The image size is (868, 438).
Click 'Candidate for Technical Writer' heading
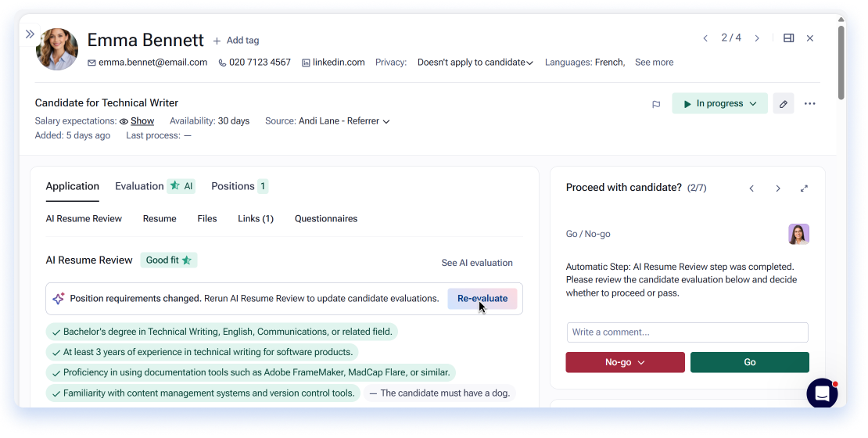(106, 103)
